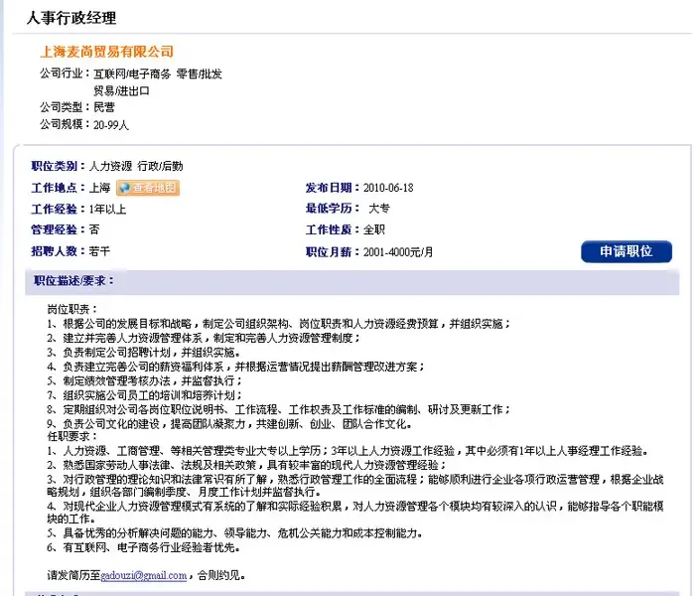Click the 贸易/进出口 industry text
Image resolution: width=700 pixels, height=596 pixels.
[121, 90]
